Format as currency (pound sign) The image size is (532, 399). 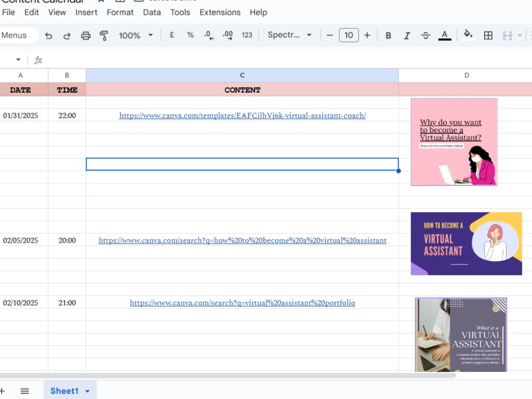point(172,35)
